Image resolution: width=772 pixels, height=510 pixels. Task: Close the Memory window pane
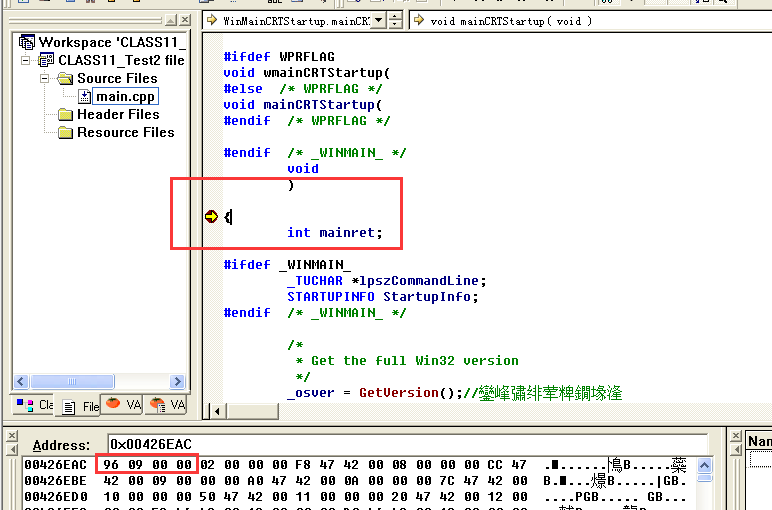12,435
